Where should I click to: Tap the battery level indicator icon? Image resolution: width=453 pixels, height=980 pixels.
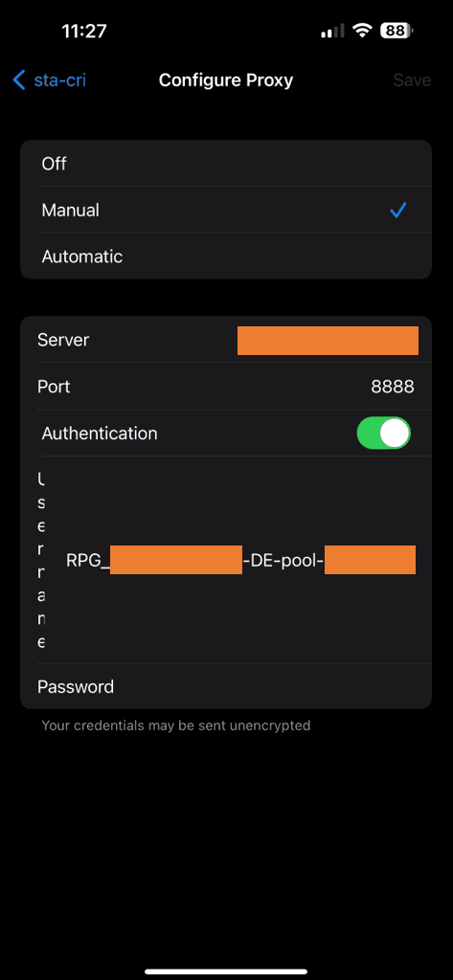pyautogui.click(x=396, y=31)
